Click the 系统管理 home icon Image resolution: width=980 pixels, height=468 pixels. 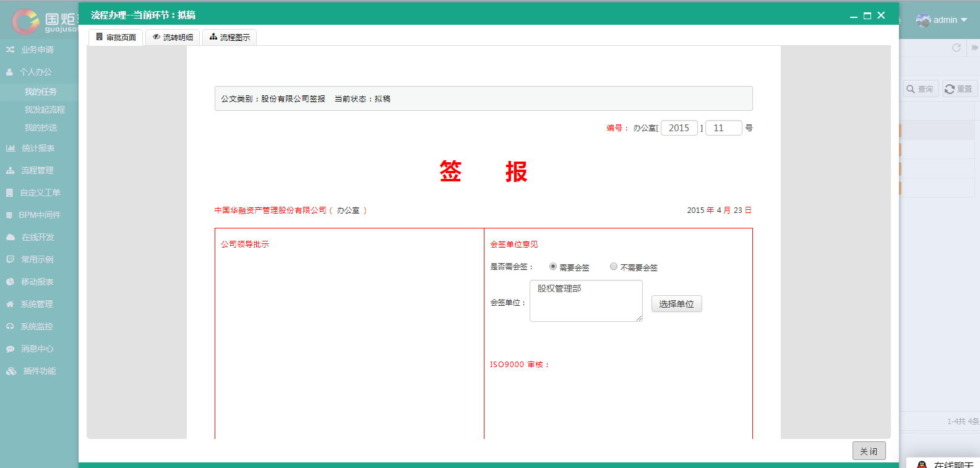10,304
